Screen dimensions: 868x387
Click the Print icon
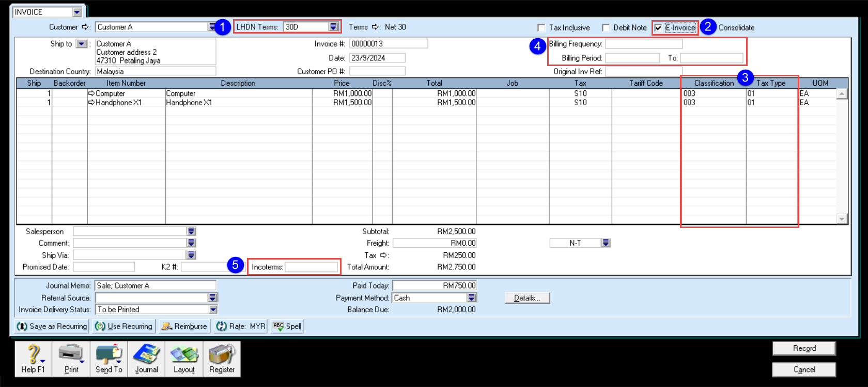[x=71, y=359]
